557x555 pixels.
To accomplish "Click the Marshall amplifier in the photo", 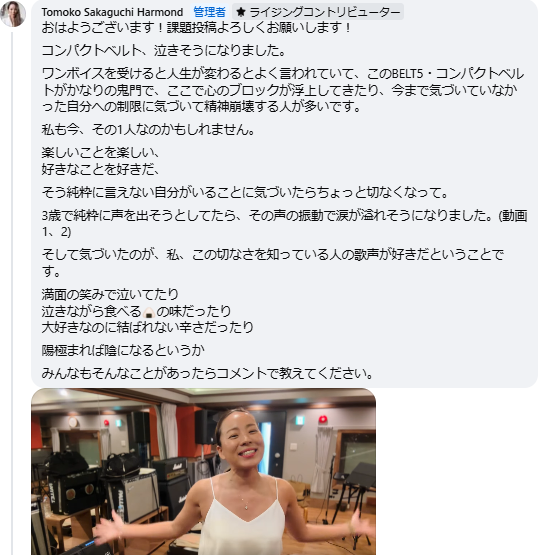I will (171, 469).
